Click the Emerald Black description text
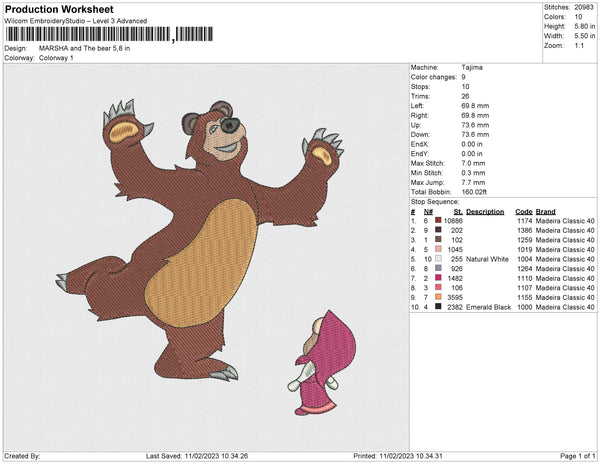 (x=488, y=307)
